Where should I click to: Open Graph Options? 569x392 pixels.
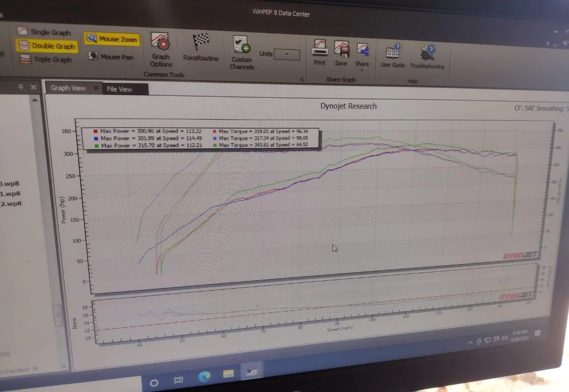click(161, 50)
